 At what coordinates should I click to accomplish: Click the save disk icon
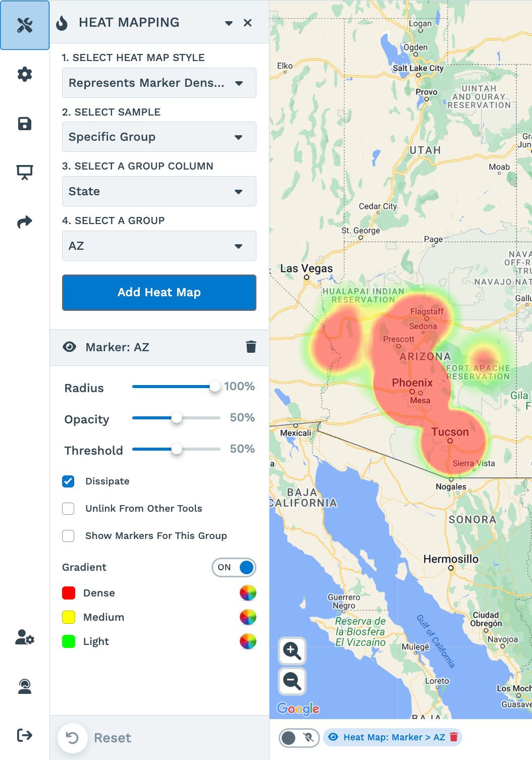[x=25, y=124]
